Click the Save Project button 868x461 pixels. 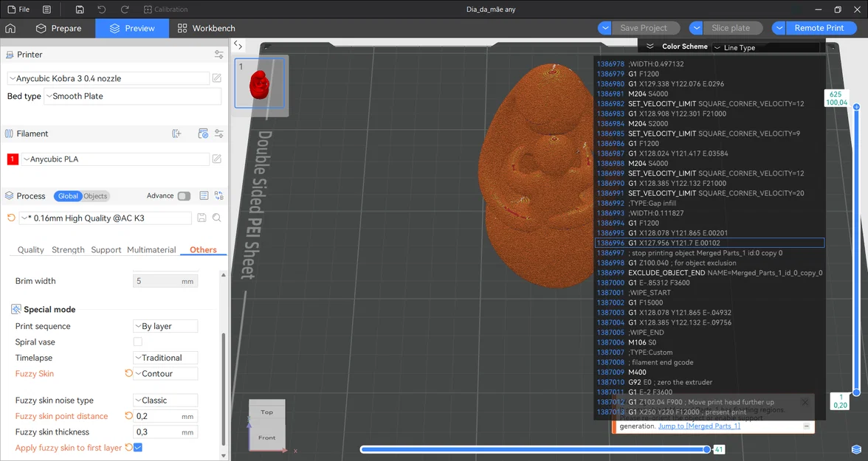click(644, 28)
